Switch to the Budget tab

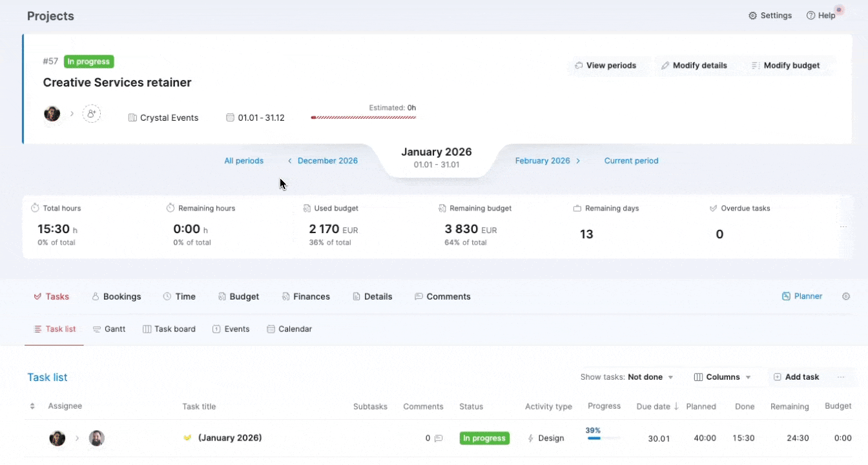(x=238, y=296)
